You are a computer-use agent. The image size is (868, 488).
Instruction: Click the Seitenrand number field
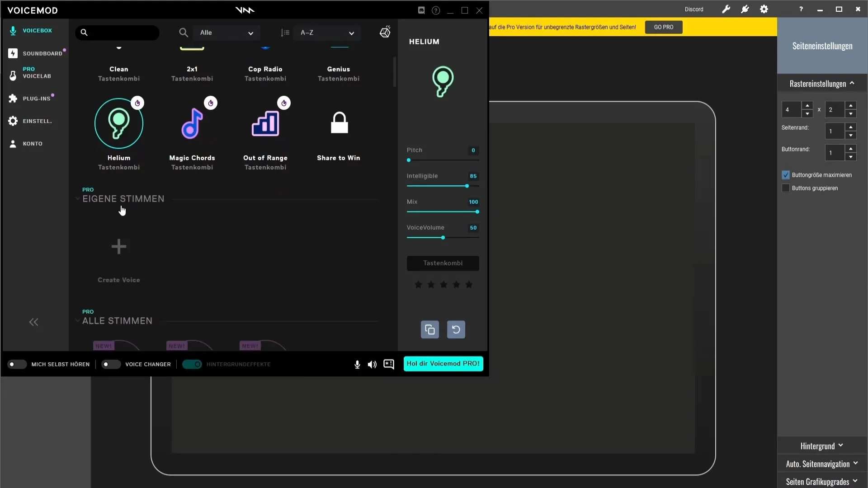[x=835, y=131]
